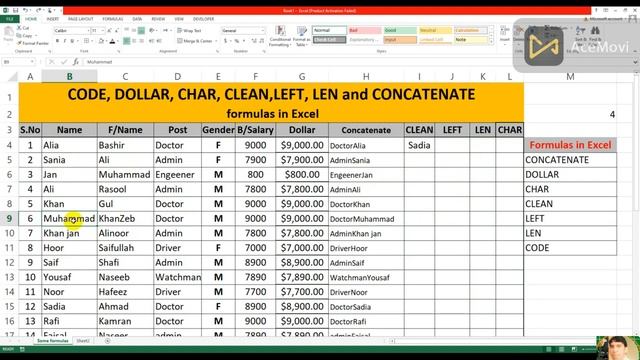640x360 pixels.
Task: Redo the last undone action
Action: click(38, 11)
